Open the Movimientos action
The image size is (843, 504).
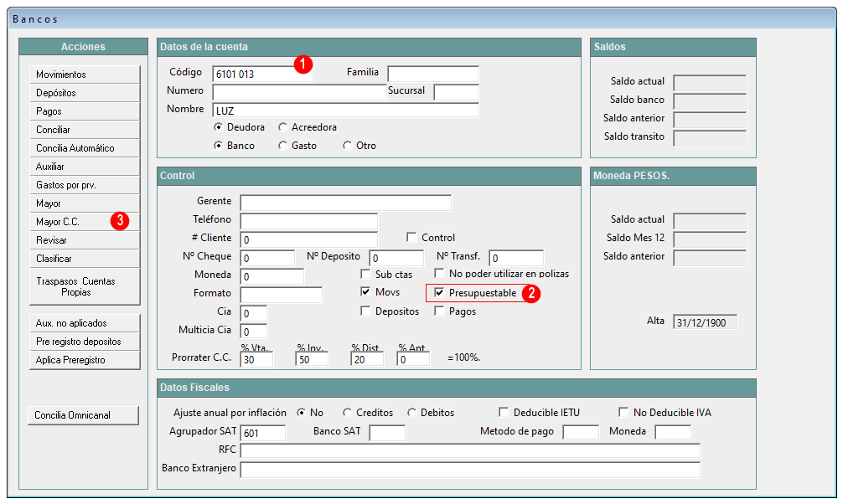(x=85, y=75)
